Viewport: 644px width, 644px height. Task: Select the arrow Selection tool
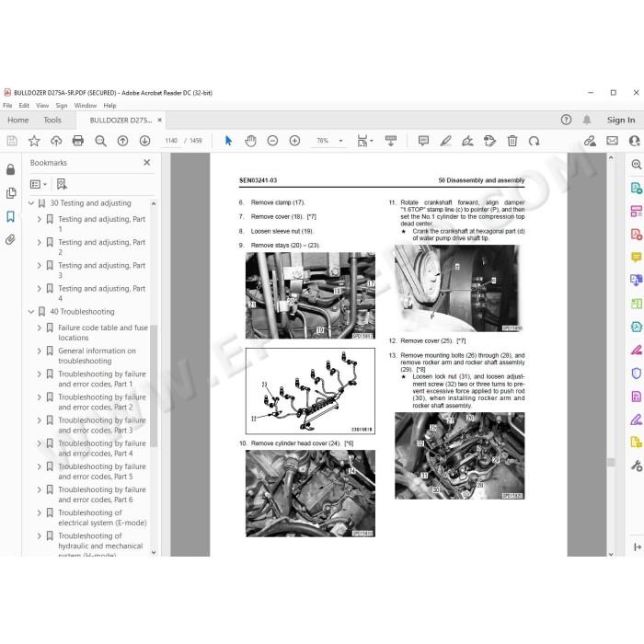228,141
